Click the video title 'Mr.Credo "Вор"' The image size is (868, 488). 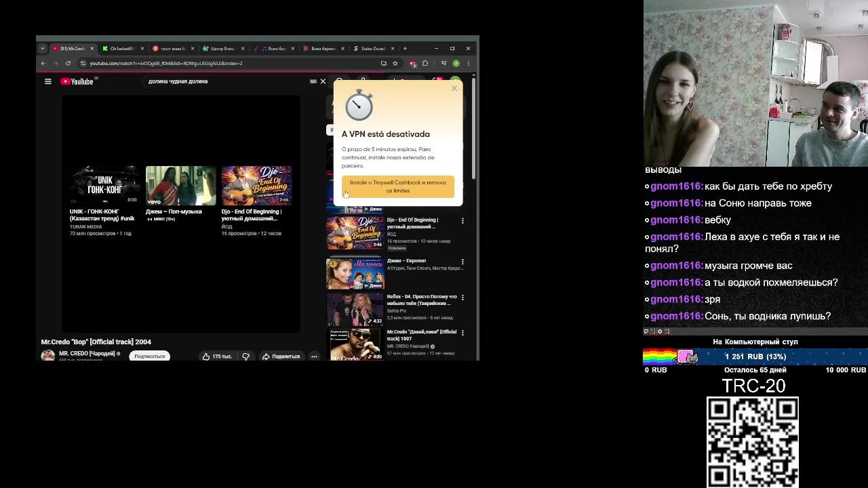pos(96,342)
